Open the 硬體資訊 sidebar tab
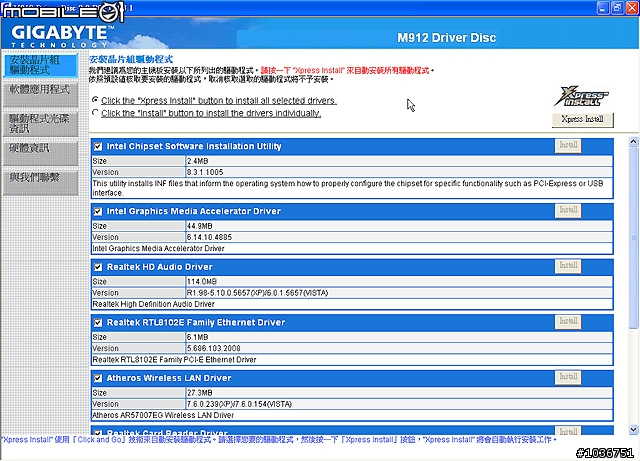This screenshot has height=461, width=640. click(40, 154)
